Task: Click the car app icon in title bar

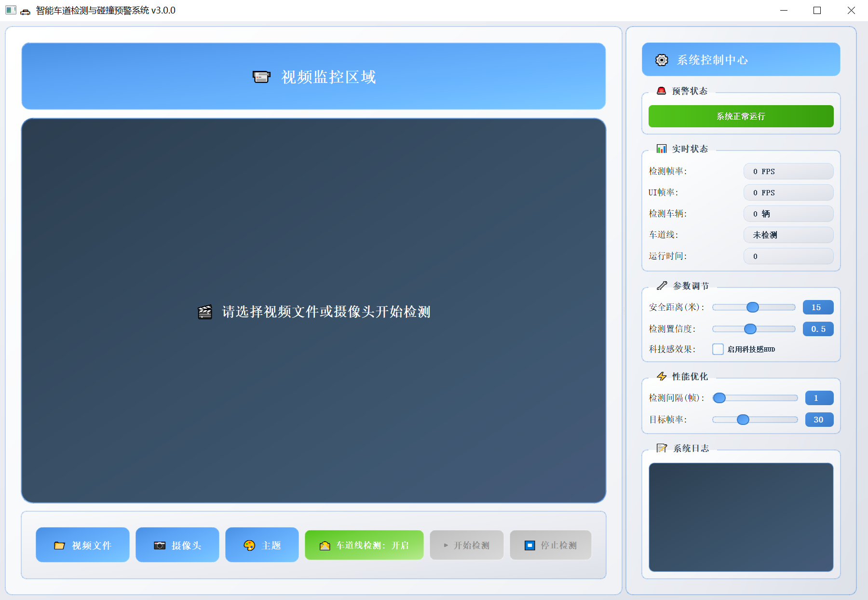Action: pyautogui.click(x=25, y=11)
